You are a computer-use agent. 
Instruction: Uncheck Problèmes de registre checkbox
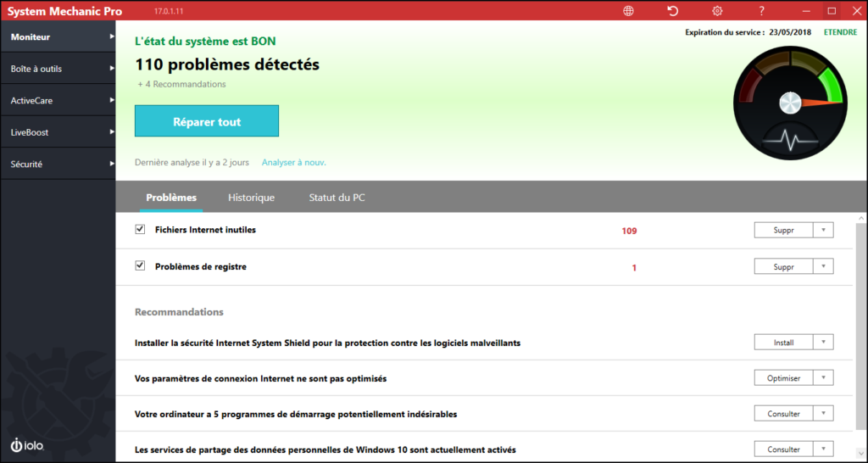140,265
